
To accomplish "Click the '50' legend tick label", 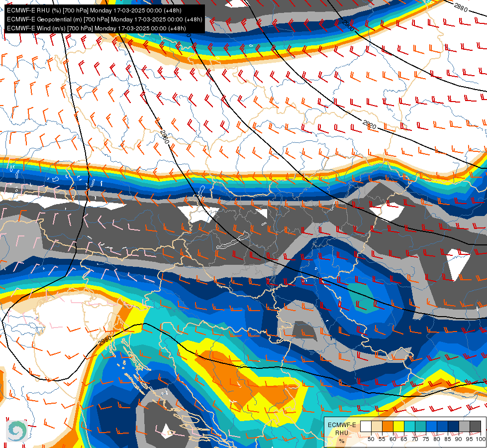I will coord(371,439).
